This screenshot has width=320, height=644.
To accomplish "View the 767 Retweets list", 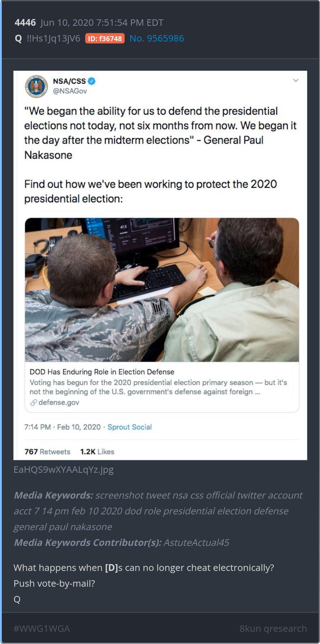I will pos(47,452).
